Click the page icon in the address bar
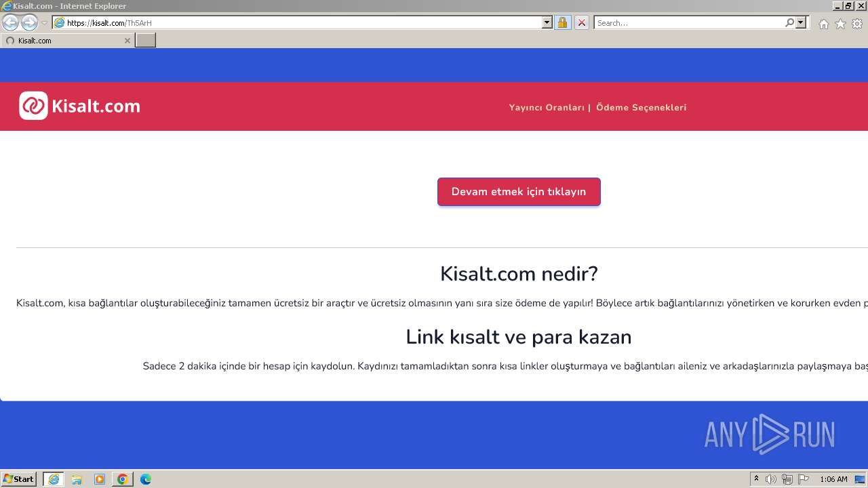 click(x=59, y=23)
